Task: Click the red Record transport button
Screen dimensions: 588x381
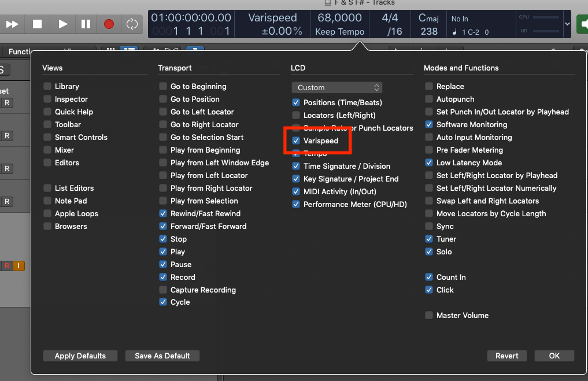Action: tap(109, 24)
